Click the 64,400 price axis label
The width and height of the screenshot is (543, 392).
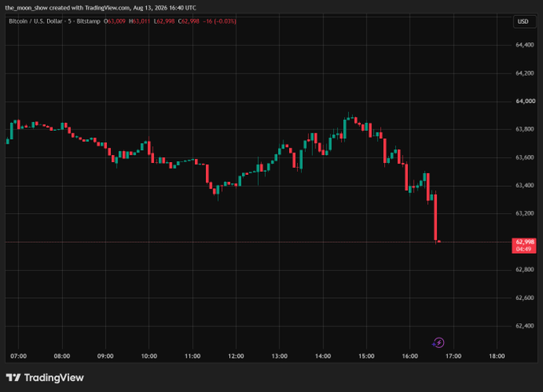pos(525,45)
